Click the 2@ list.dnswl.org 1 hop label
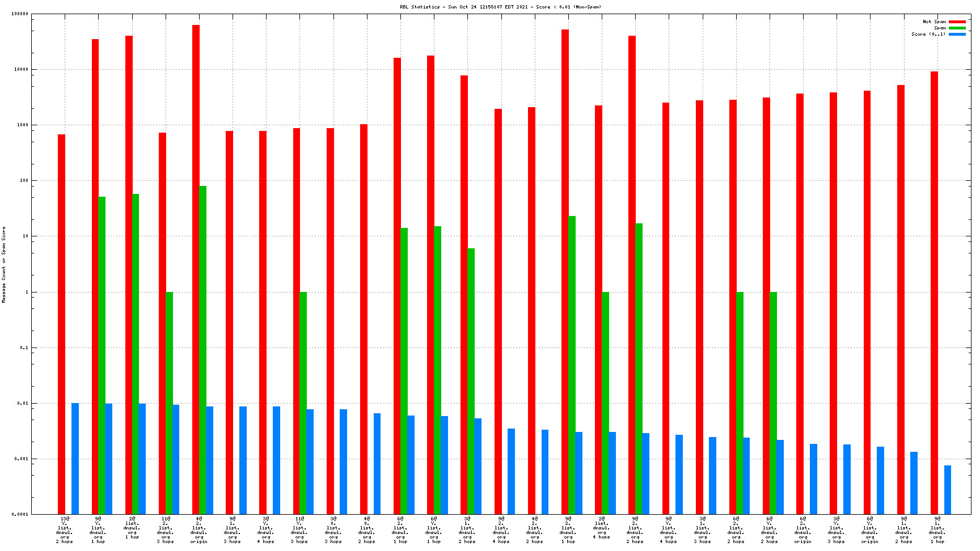The width and height of the screenshot is (980, 551). (x=132, y=527)
